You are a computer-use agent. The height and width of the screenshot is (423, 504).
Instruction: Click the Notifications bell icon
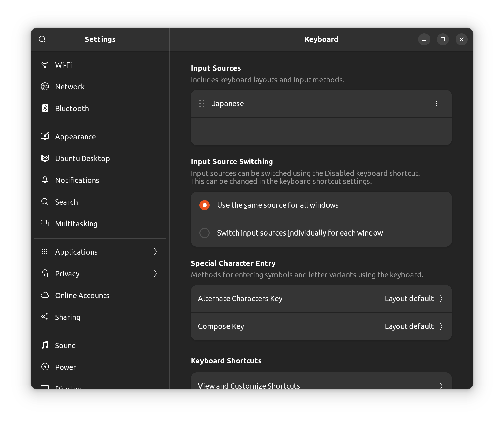(x=45, y=180)
